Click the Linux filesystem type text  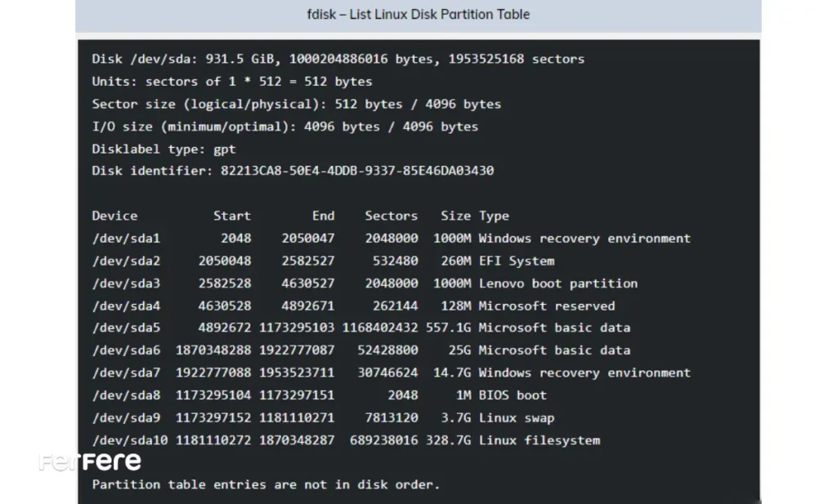tap(539, 440)
